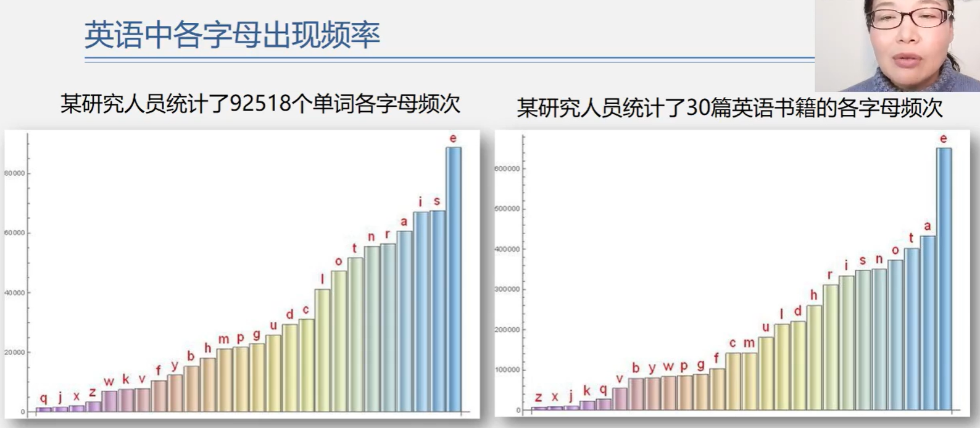The height and width of the screenshot is (428, 980).
Task: Click the 'b' label in the left chart
Action: (191, 356)
